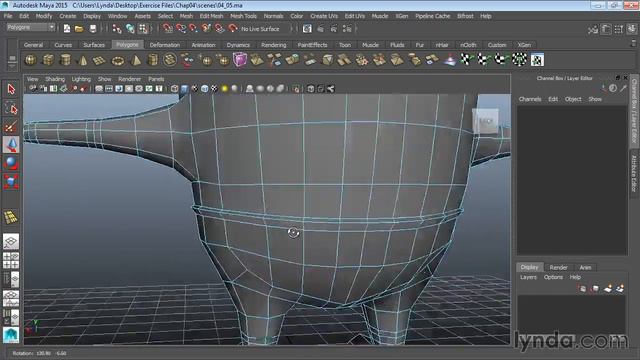The image size is (640, 360).
Task: Open the Object menu in Channel Box
Action: point(573,99)
